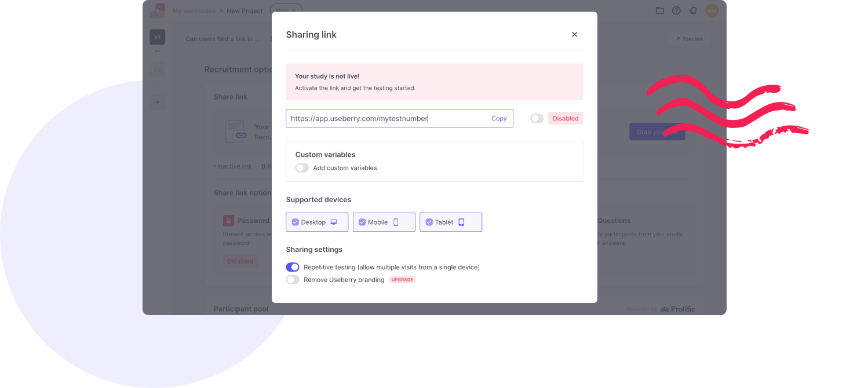The width and height of the screenshot is (868, 388).
Task: Click the help question mark icon
Action: pyautogui.click(x=676, y=10)
